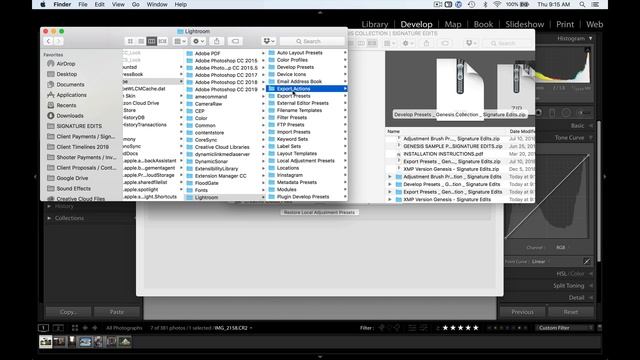Click the Search field in Lightroom Finder window
Image resolution: width=640 pixels, height=360 pixels.
312,41
